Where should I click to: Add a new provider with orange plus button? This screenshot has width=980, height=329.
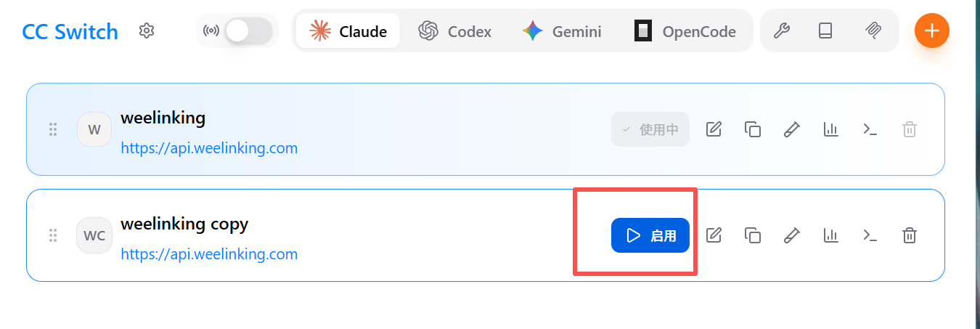pyautogui.click(x=932, y=31)
